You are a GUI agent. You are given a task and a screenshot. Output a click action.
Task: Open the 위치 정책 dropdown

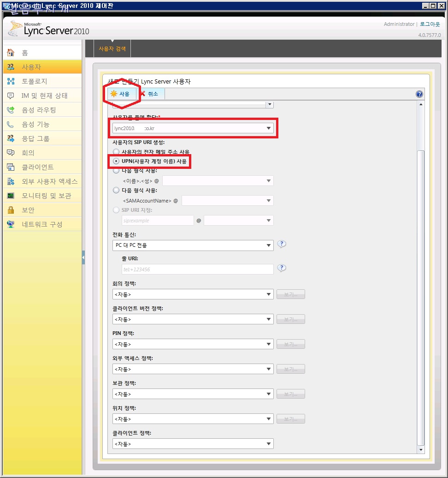coord(193,419)
